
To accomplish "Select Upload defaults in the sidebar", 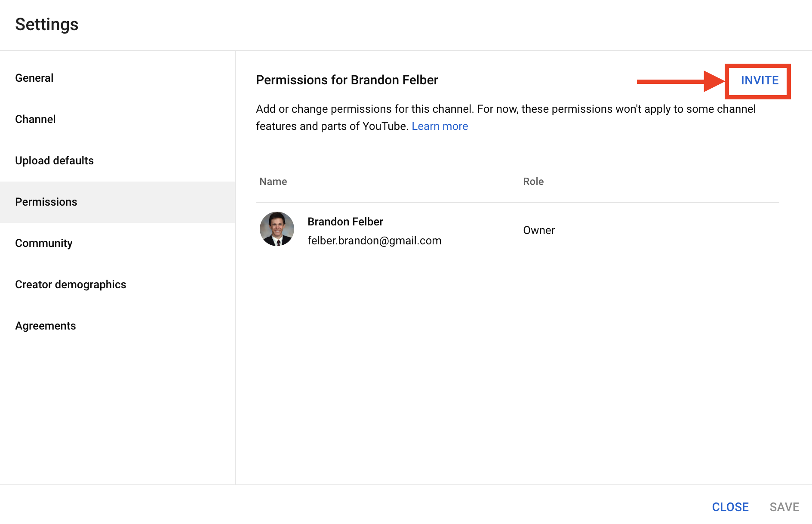I will tap(117, 160).
